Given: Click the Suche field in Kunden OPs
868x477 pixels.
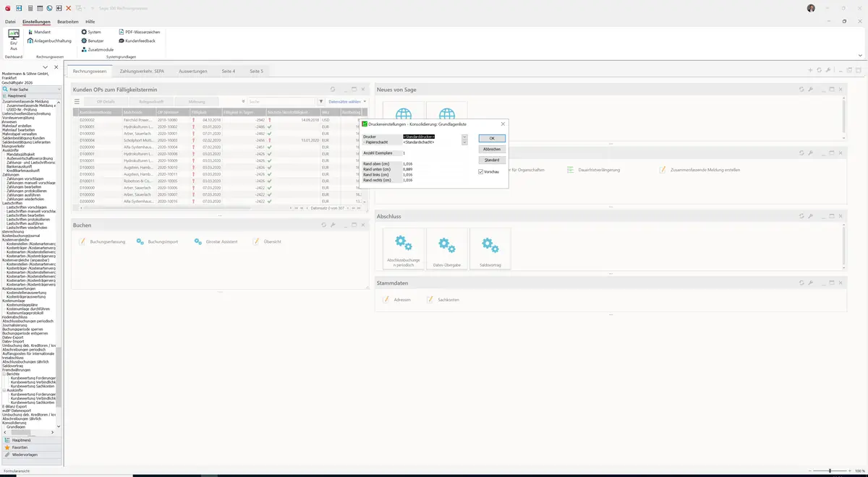Looking at the screenshot, I should pos(282,102).
